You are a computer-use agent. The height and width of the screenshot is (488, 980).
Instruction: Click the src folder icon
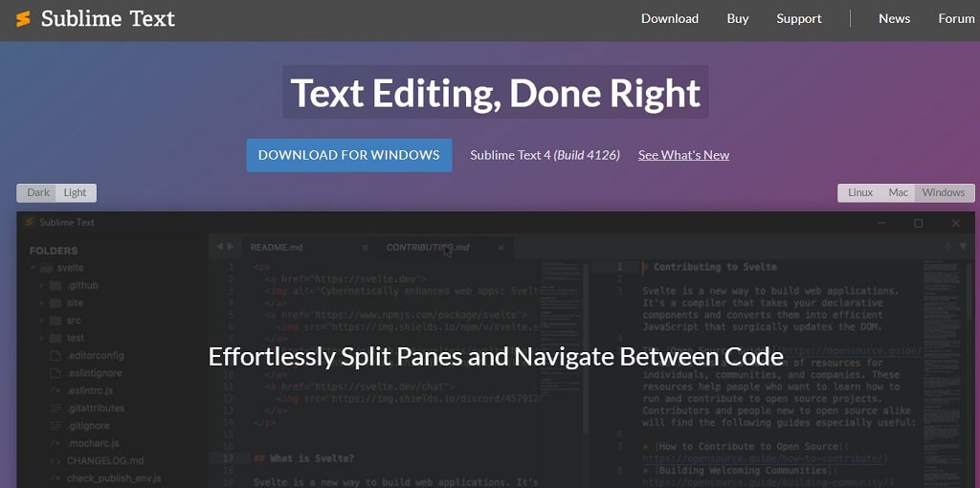(55, 321)
